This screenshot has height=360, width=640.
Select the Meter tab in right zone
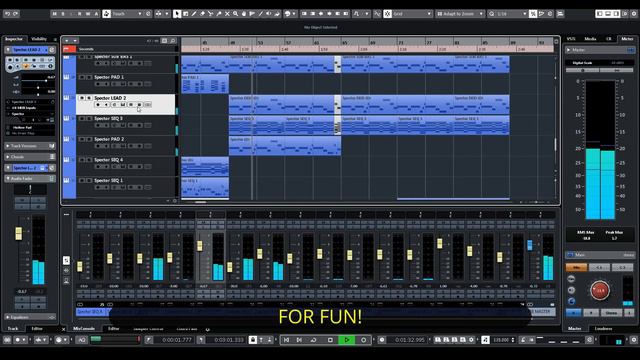(627, 39)
